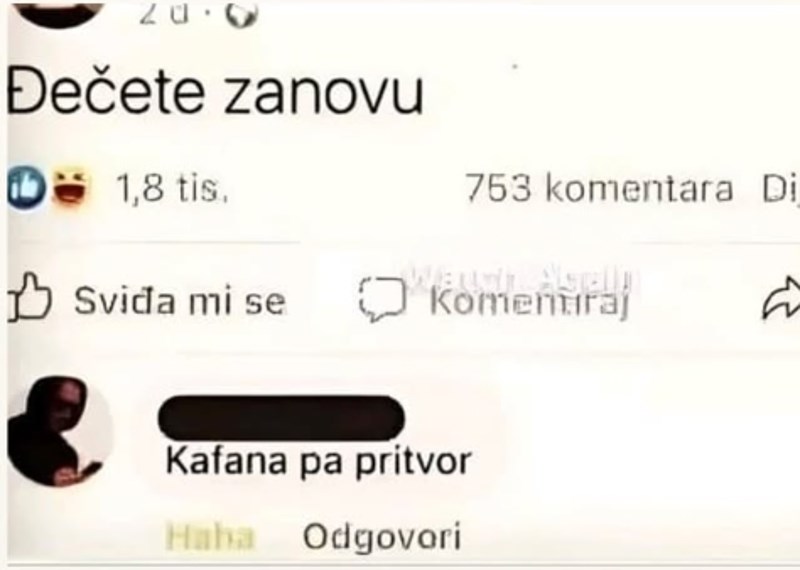This screenshot has height=570, width=800.
Task: Click the share arrow icon
Action: pos(781,299)
